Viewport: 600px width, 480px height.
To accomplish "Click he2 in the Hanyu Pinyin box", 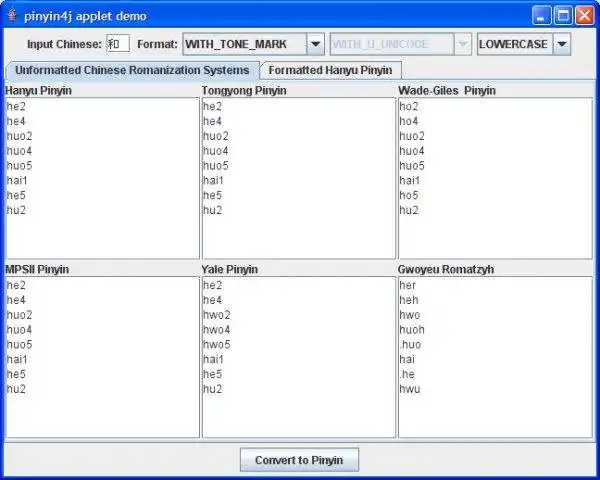I will point(16,106).
